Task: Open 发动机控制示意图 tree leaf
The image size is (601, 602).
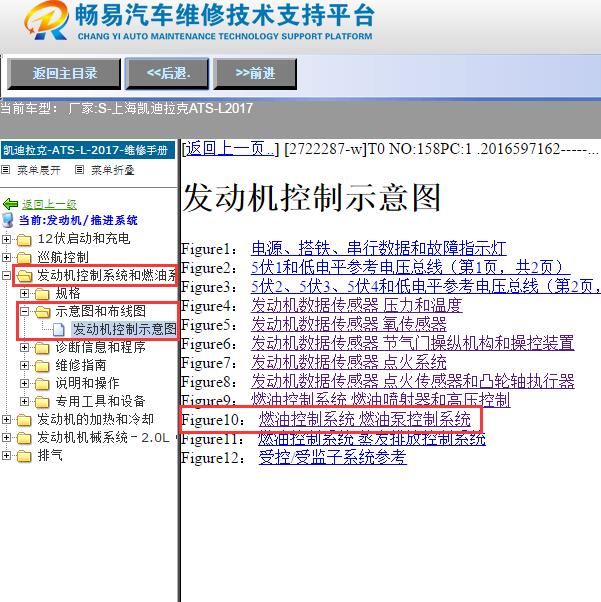Action: tap(124, 329)
